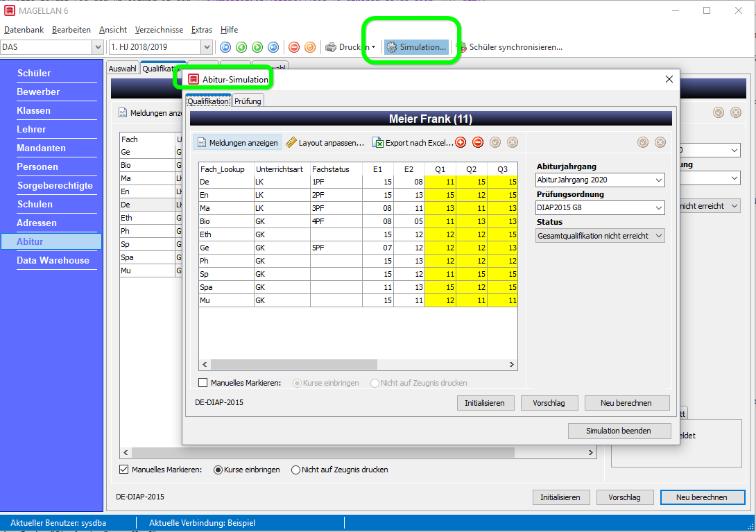
Task: Open the Verzeichnisse menu
Action: (x=159, y=29)
